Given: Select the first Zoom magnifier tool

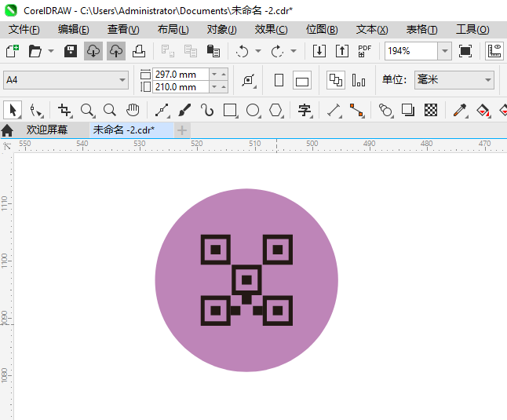Looking at the screenshot, I should (x=88, y=110).
